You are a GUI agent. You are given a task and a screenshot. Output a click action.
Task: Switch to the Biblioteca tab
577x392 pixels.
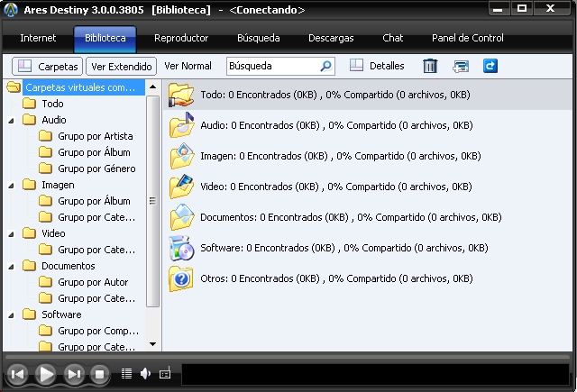(x=105, y=38)
